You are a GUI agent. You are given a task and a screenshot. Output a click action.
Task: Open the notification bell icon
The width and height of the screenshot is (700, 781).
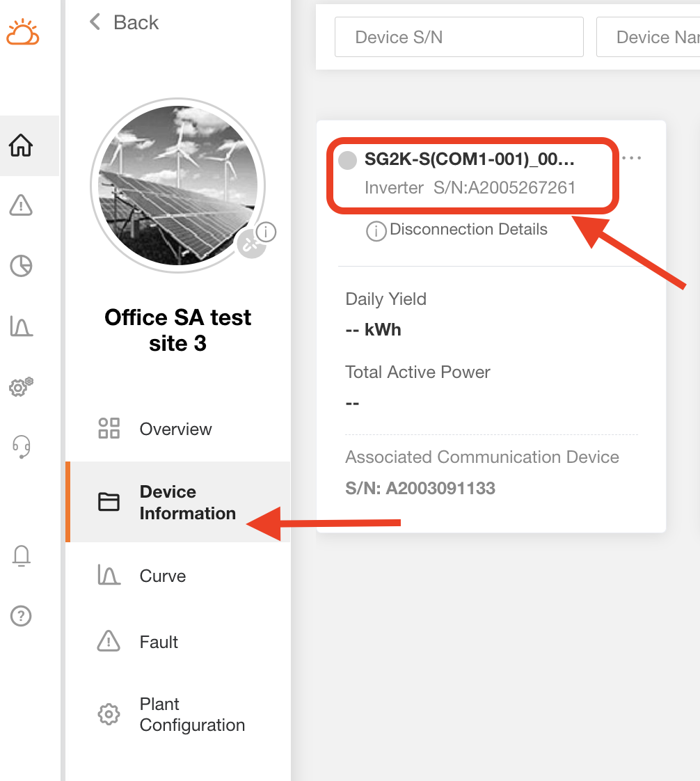[x=22, y=555]
